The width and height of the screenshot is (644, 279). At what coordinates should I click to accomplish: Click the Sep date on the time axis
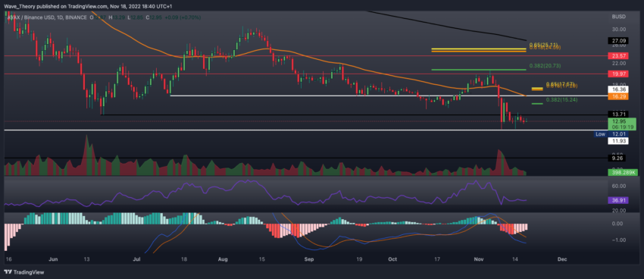[309, 260]
